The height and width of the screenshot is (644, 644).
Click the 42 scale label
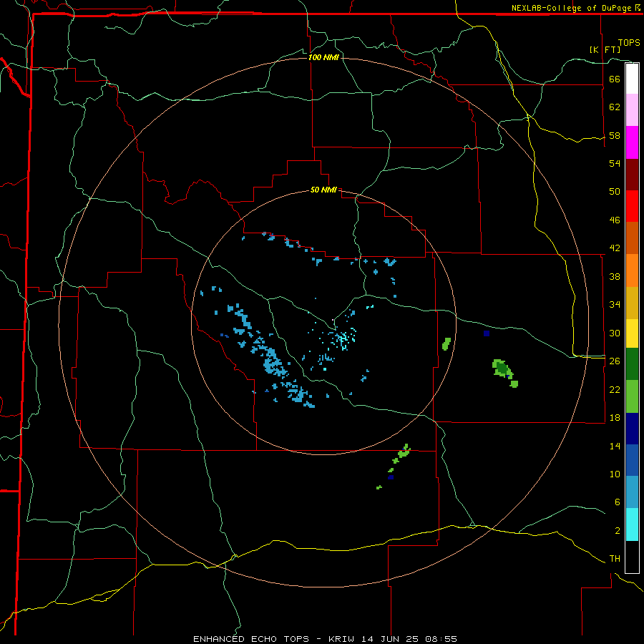pyautogui.click(x=615, y=248)
